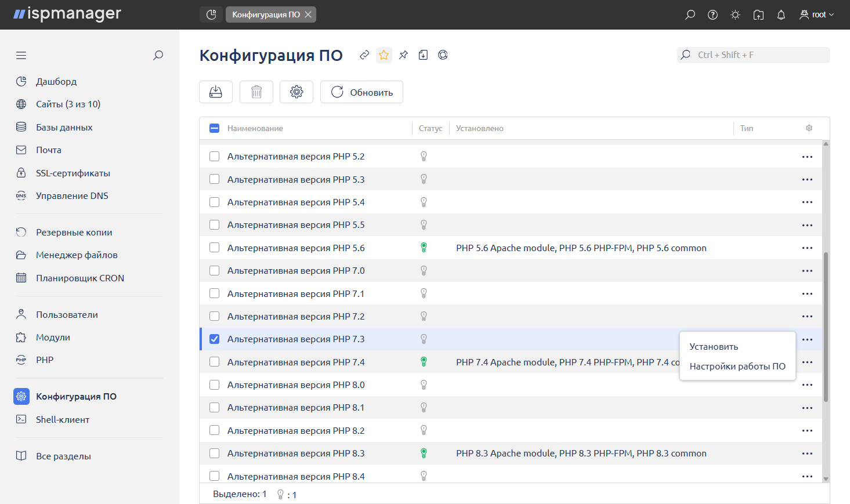The height and width of the screenshot is (504, 850).
Task: Open help question mark icon
Action: [x=712, y=15]
